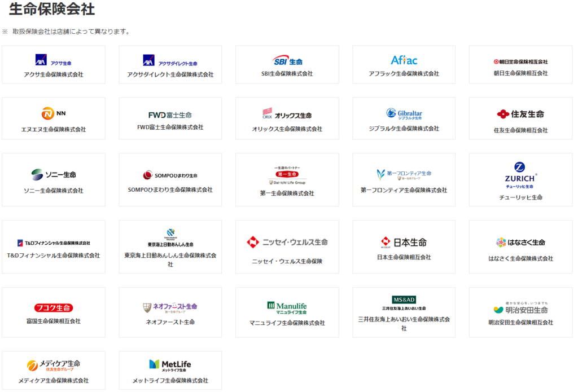The image size is (578, 392).
Task: Click the 取扱保険会社は店舗によって異なります note
Action: tap(71, 32)
